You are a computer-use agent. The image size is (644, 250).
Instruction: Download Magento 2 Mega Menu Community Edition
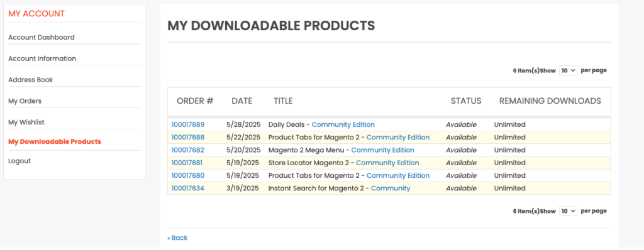(x=382, y=150)
